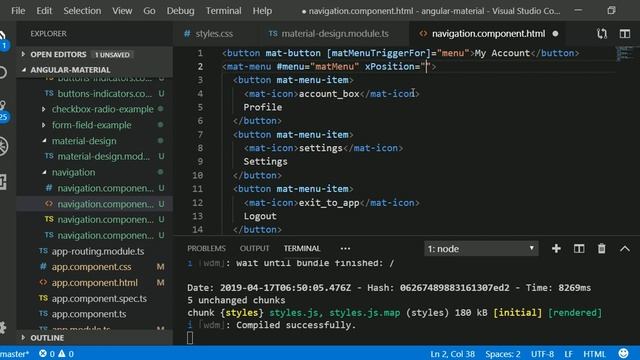The width and height of the screenshot is (640, 360).
Task: Open the File menu
Action: [18, 11]
